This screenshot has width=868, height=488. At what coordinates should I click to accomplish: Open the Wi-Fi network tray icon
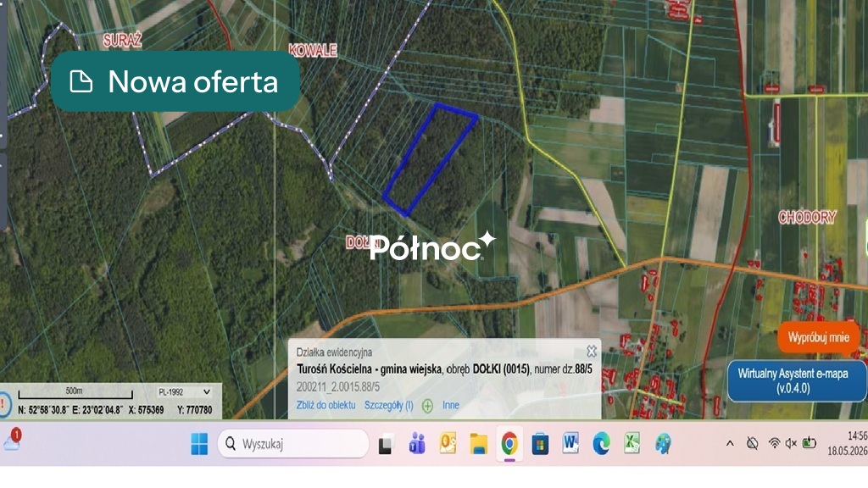point(774,443)
